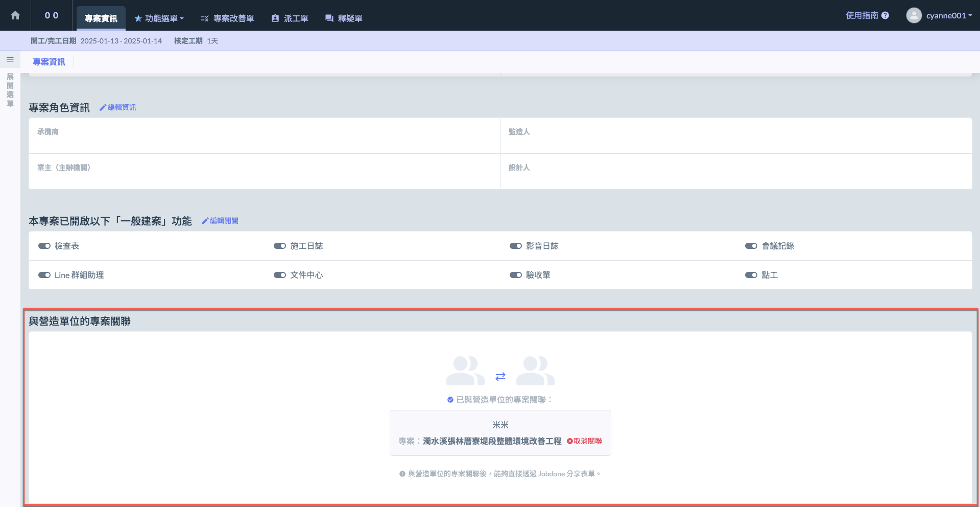Go to the 派工單 tab

(290, 18)
